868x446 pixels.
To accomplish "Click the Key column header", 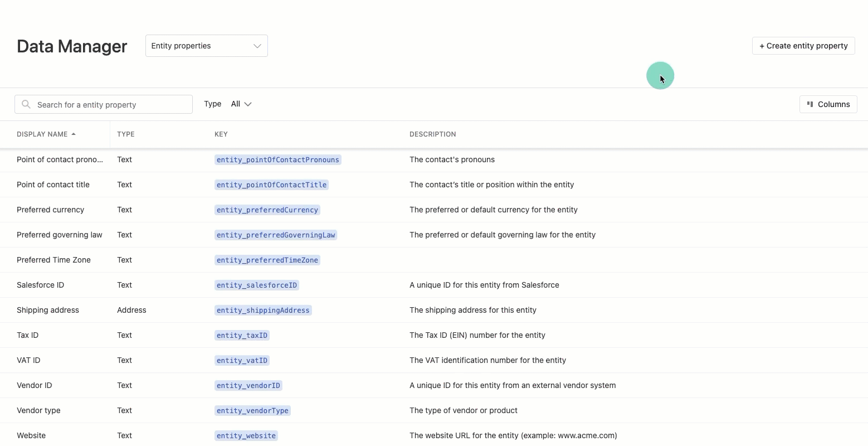I will [221, 134].
